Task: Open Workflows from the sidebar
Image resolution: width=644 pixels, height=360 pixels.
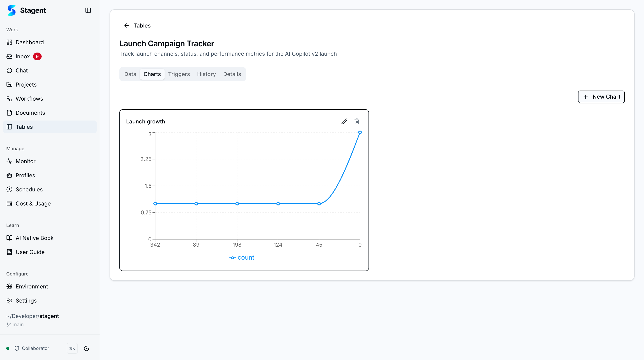Action: coord(29,99)
